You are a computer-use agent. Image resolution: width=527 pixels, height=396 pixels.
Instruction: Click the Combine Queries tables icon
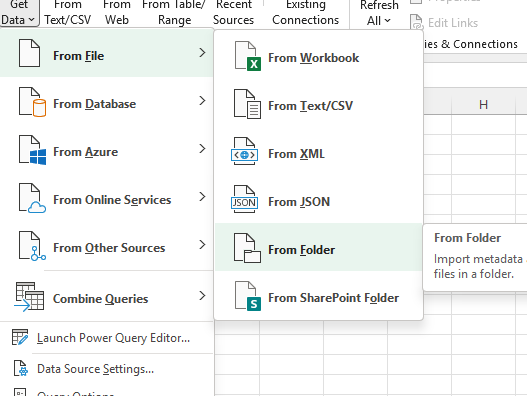[30, 296]
